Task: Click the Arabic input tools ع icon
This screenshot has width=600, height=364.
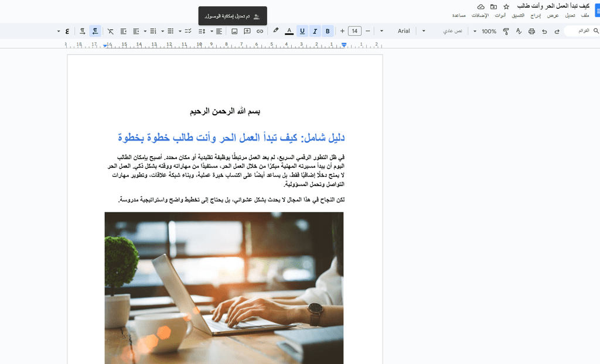Action: tap(67, 32)
